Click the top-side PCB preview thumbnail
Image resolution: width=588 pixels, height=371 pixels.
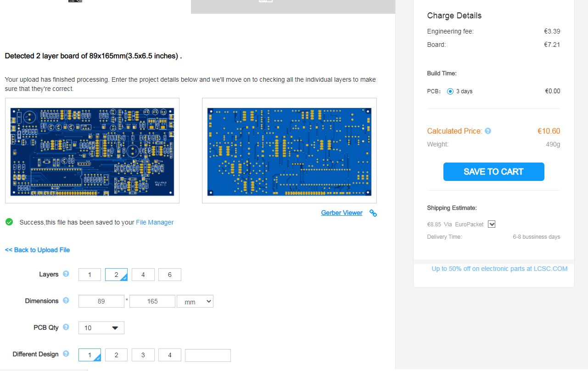92,151
